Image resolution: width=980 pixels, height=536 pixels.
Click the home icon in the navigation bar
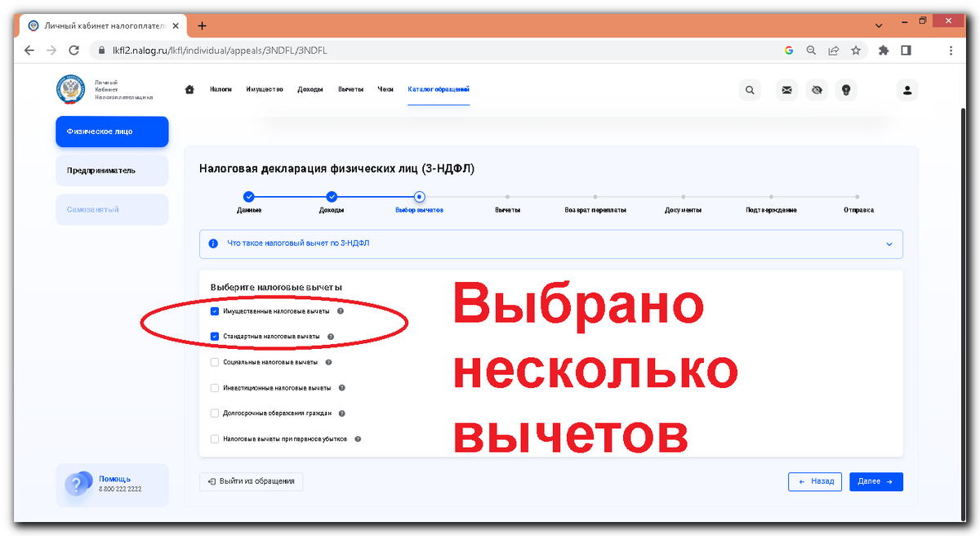(189, 88)
